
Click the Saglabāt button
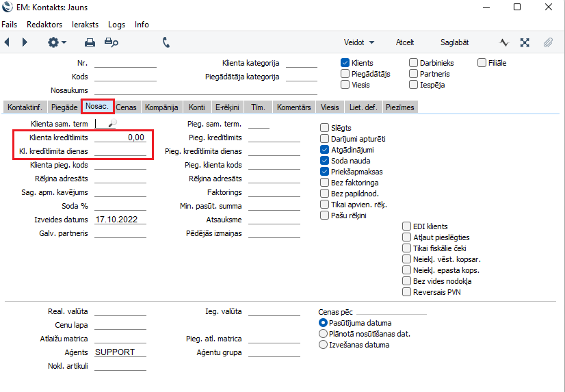click(454, 42)
